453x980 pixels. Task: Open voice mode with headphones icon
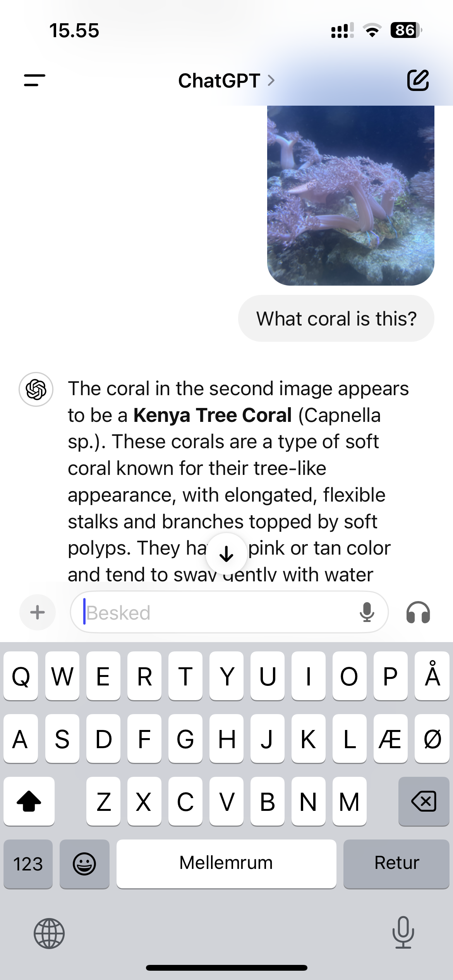coord(418,613)
